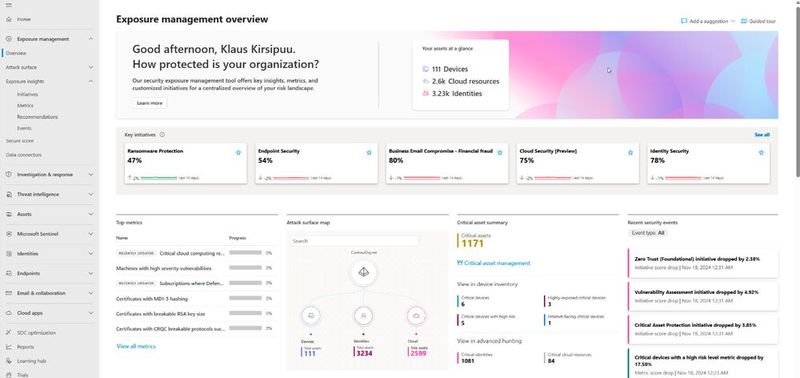Click the Microsoft Sentinel icon
This screenshot has width=800, height=378.
pyautogui.click(x=9, y=234)
